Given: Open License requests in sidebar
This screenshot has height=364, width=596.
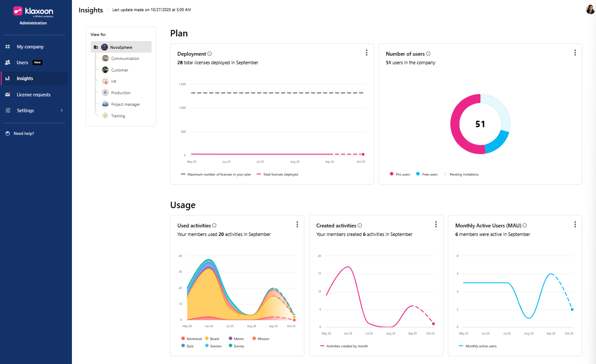Looking at the screenshot, I should (33, 95).
